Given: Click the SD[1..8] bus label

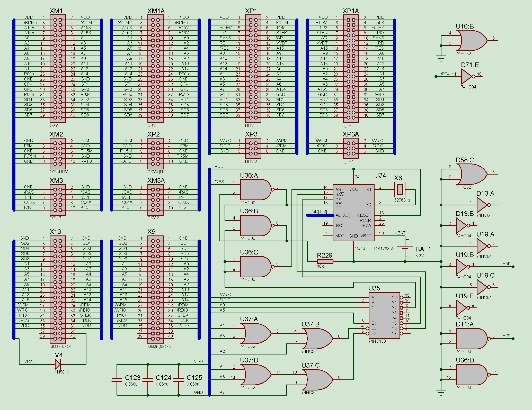Looking at the screenshot, I should [319, 211].
